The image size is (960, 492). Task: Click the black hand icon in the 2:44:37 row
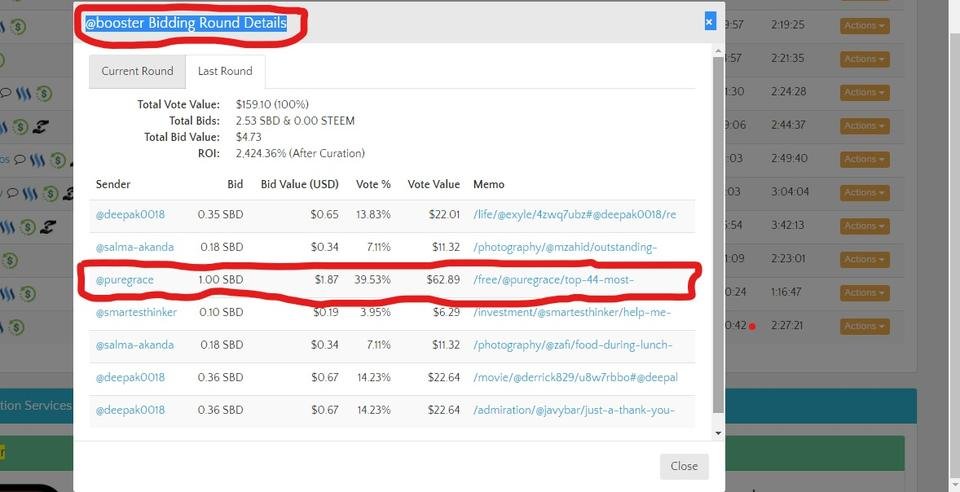click(x=39, y=127)
